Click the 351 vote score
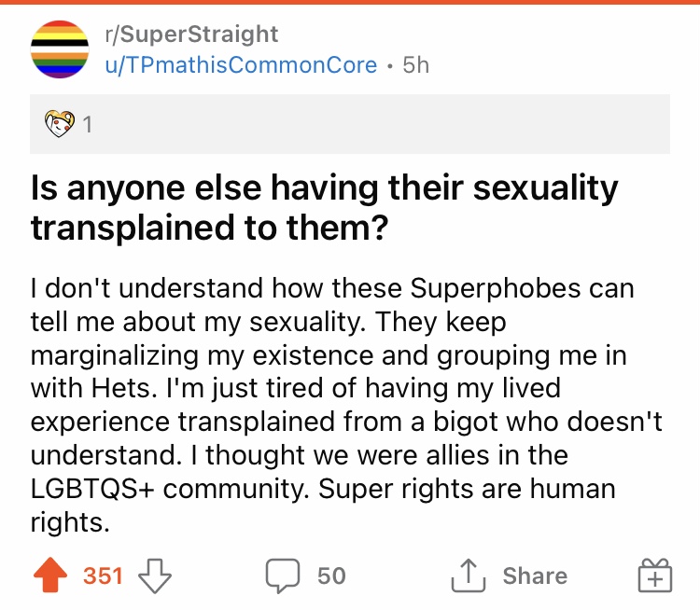 pyautogui.click(x=103, y=575)
